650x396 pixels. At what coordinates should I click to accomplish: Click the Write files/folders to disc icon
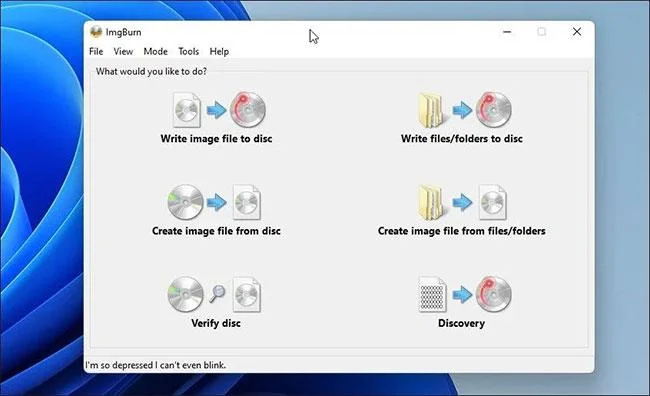(464, 110)
